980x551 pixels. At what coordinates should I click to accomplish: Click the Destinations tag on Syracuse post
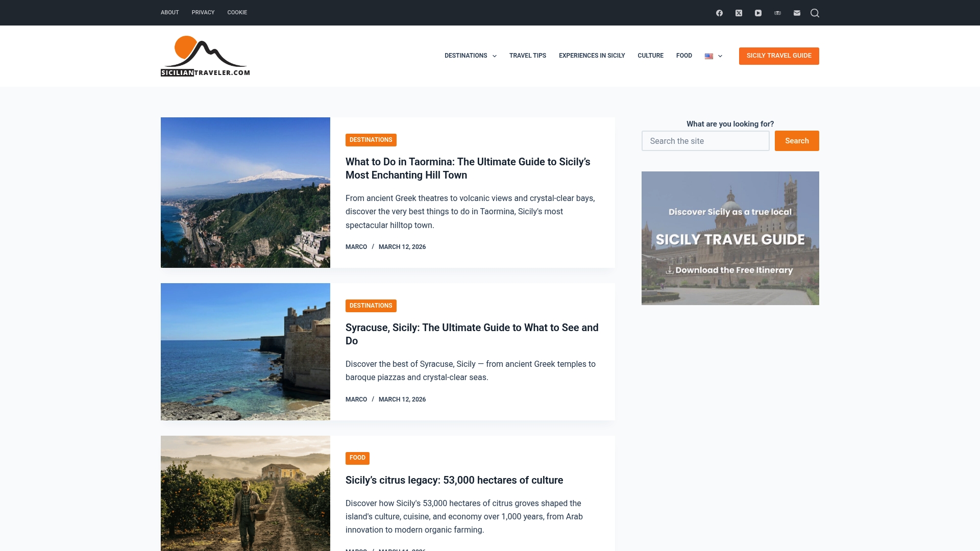pos(371,306)
